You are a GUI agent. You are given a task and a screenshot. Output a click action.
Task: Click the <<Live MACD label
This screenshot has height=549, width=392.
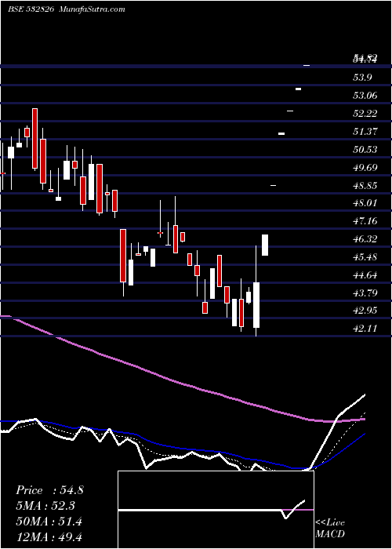click(x=330, y=529)
